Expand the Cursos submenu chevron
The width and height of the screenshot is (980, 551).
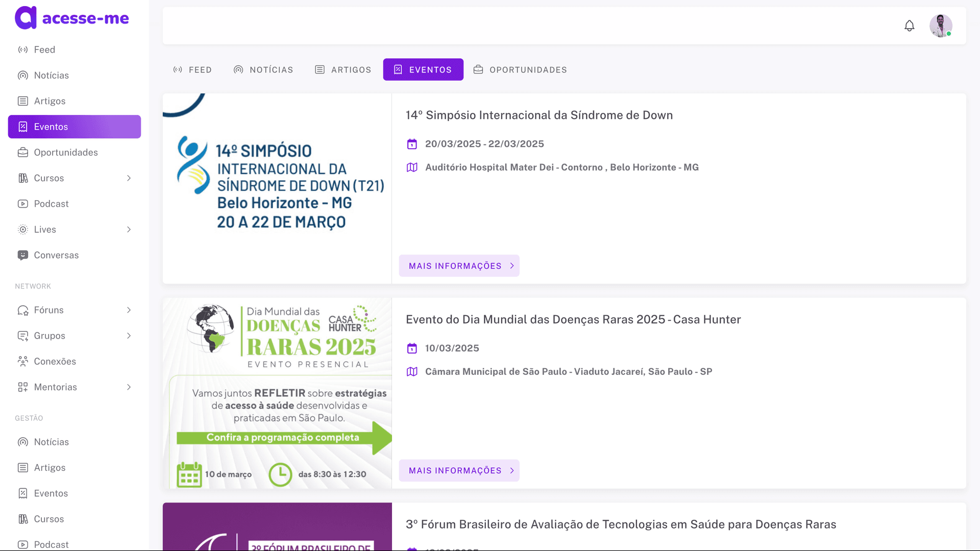pos(129,178)
